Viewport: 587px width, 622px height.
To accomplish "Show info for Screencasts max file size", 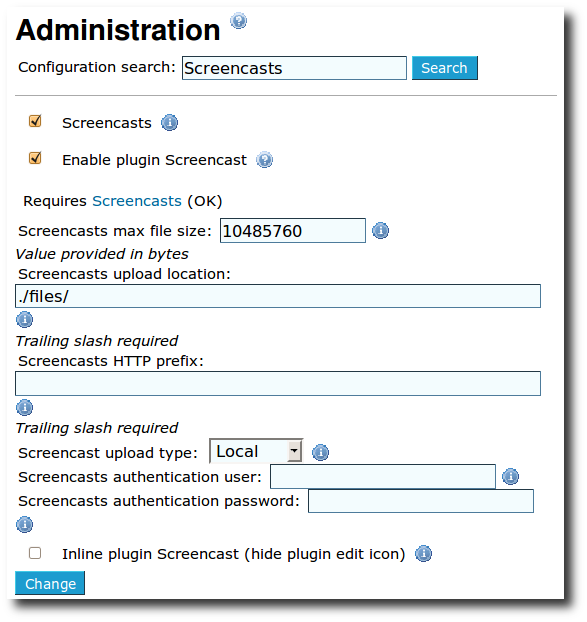I will click(380, 230).
